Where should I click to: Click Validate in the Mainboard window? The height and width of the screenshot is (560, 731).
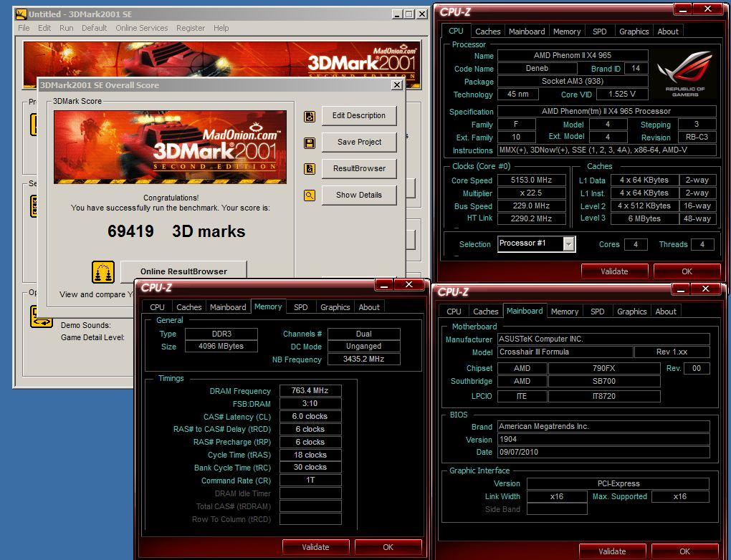[x=612, y=551]
